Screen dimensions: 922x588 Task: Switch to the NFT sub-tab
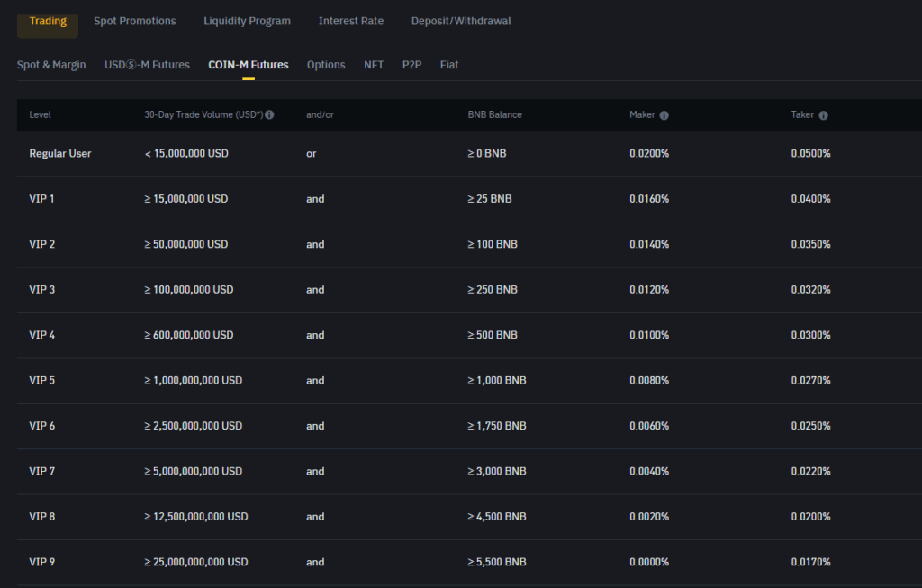374,65
